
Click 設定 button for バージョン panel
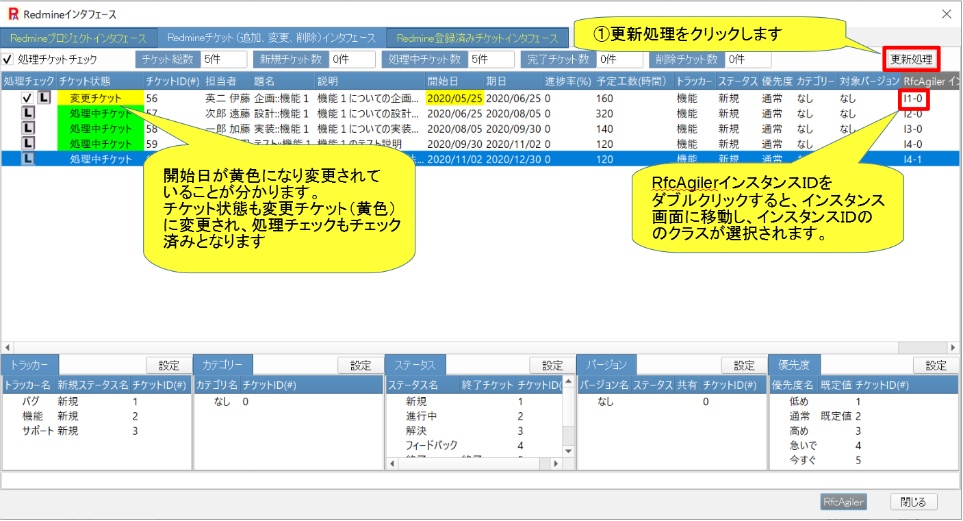pyautogui.click(x=743, y=366)
